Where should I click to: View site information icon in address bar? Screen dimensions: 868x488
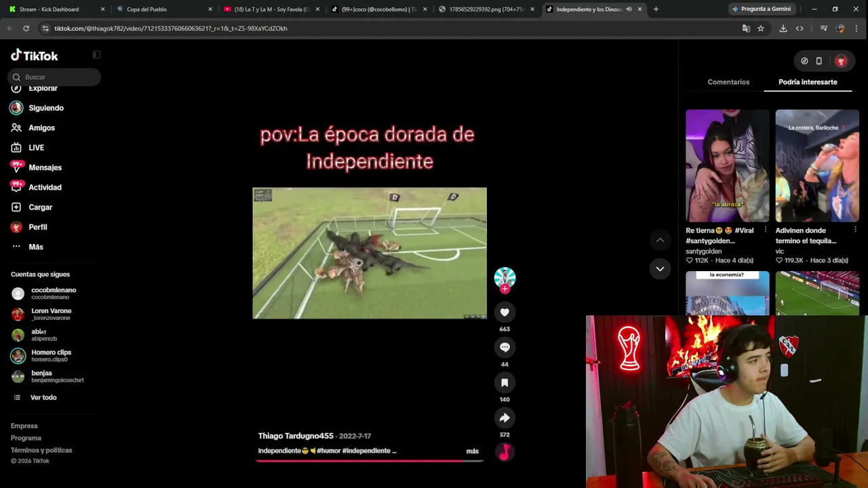click(x=45, y=28)
